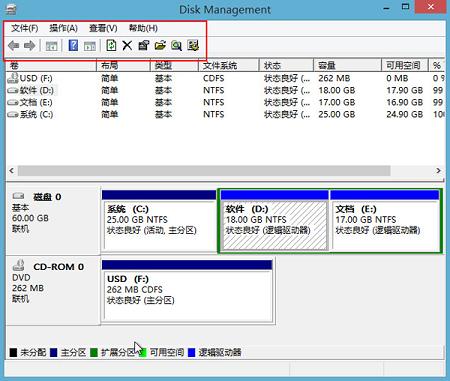Image resolution: width=450 pixels, height=381 pixels.
Task: Select the 软件 (D:) volume name text
Action: click(36, 90)
